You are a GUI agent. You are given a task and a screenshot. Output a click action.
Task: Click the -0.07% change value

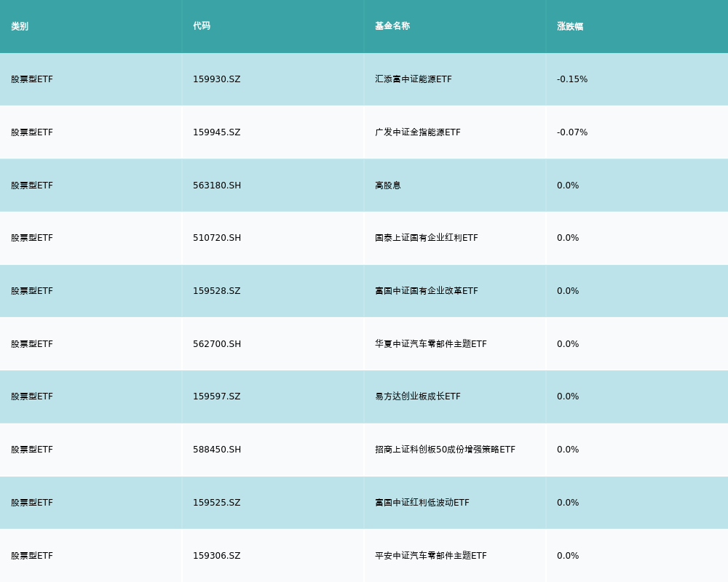coord(571,132)
